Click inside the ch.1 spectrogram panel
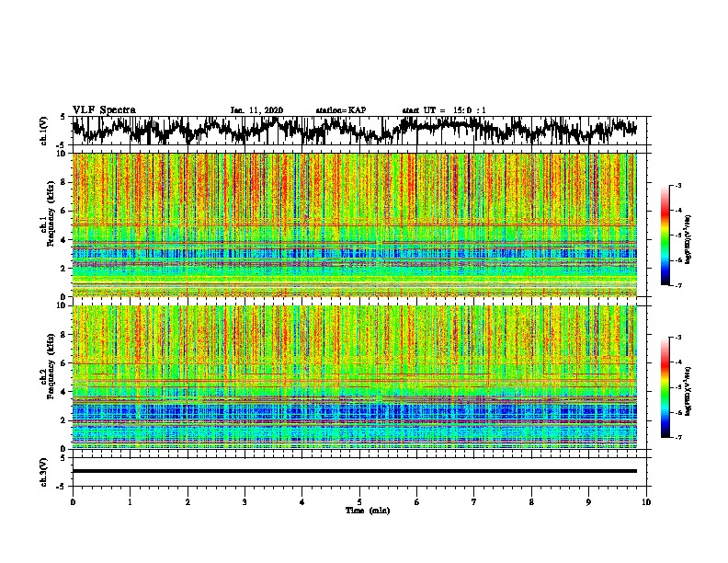This screenshot has width=728, height=563. coord(354,224)
